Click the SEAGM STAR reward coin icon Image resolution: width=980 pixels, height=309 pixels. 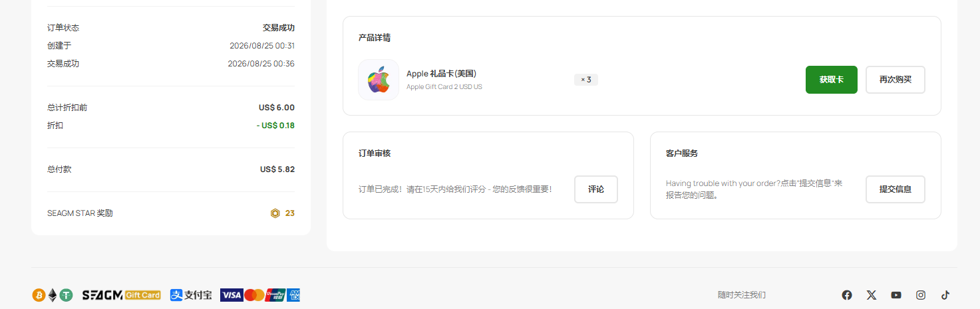[x=275, y=213]
